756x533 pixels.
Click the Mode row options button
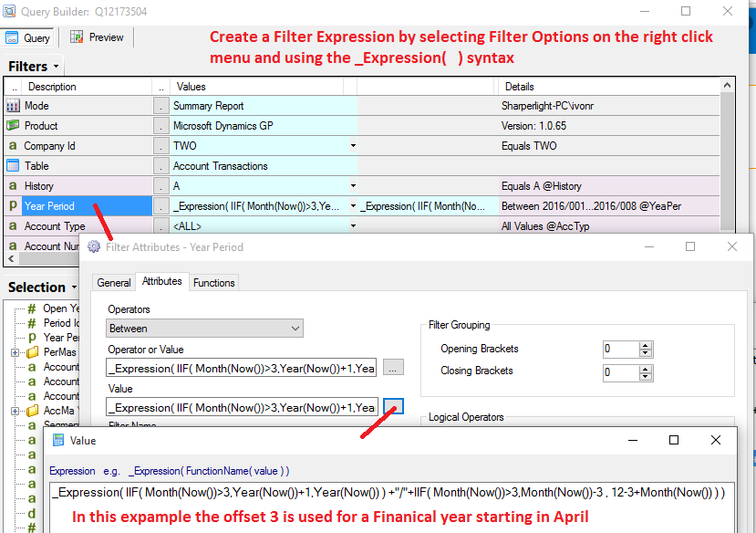click(x=161, y=106)
